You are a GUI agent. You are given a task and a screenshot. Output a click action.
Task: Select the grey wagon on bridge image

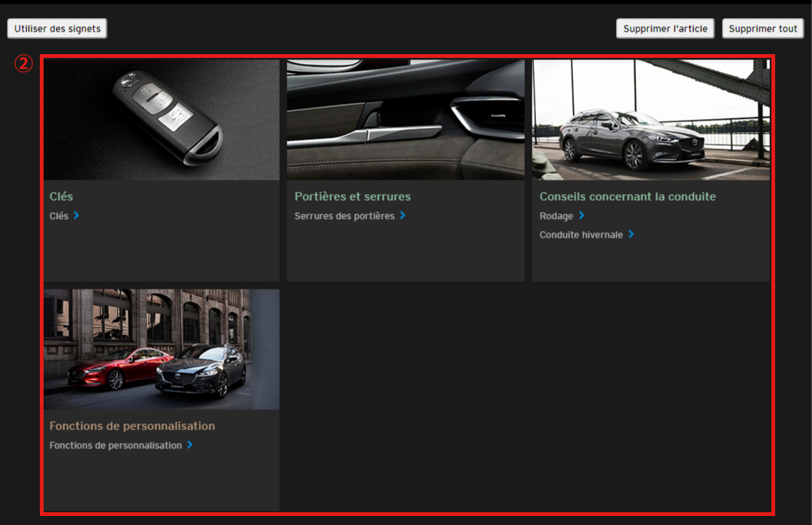(x=650, y=120)
